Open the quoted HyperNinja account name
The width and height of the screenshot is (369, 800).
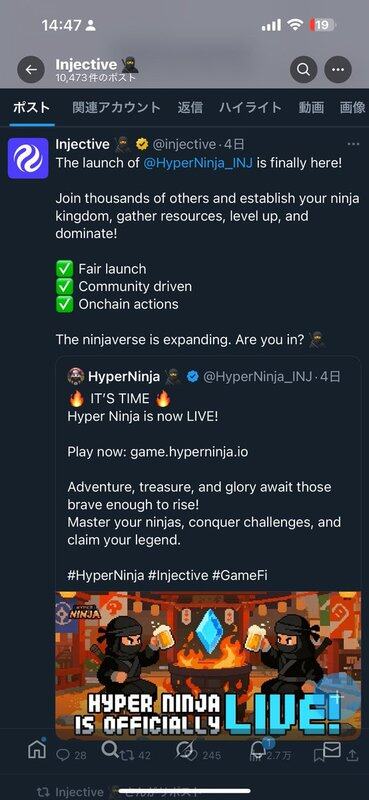(124, 377)
